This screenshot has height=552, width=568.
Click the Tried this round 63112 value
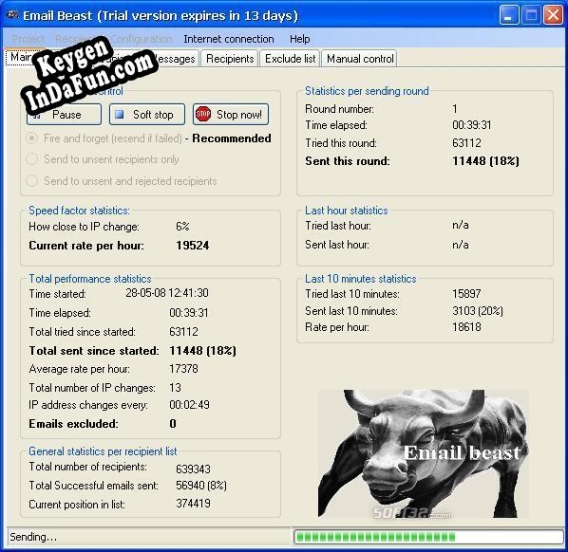tap(467, 143)
